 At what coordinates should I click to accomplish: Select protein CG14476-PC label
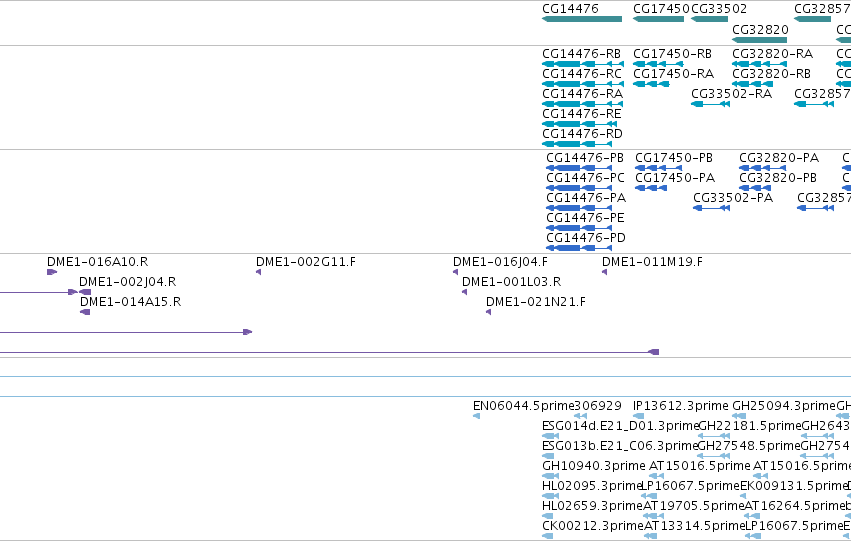point(586,178)
